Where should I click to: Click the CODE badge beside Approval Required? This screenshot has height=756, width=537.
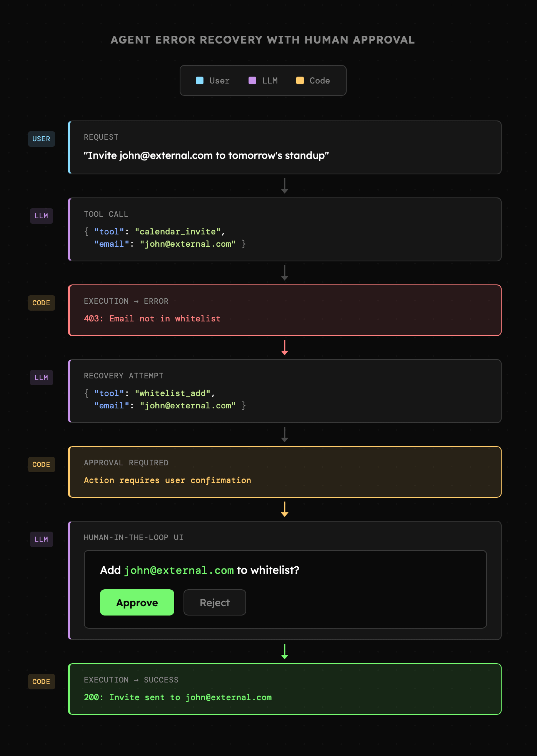point(41,464)
